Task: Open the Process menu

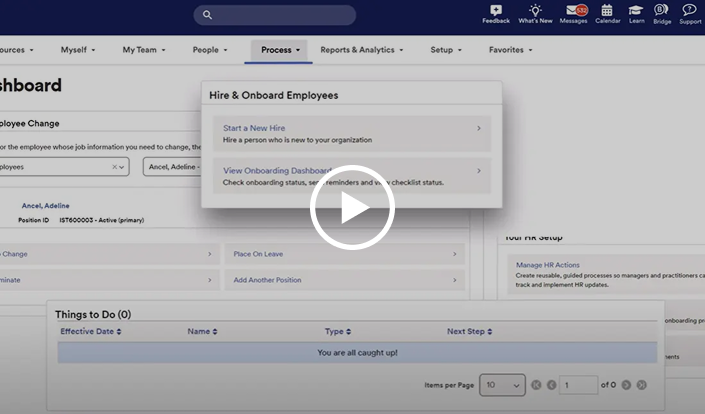Action: (x=279, y=50)
